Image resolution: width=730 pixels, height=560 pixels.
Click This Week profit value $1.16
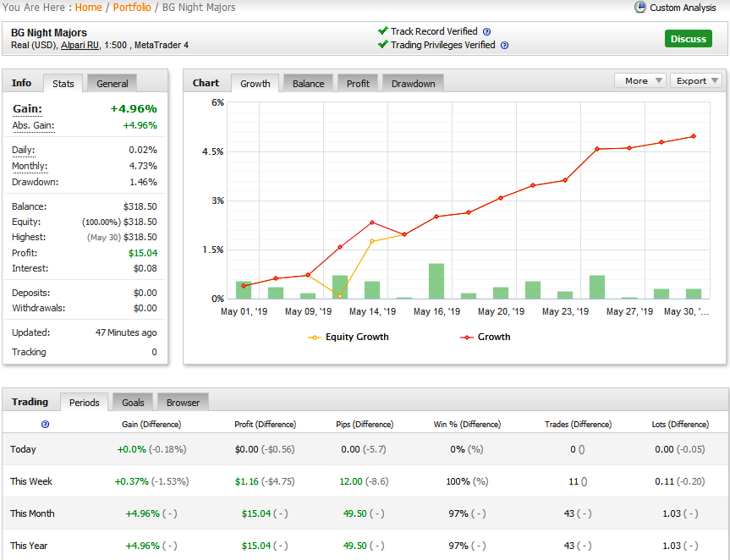[x=247, y=481]
